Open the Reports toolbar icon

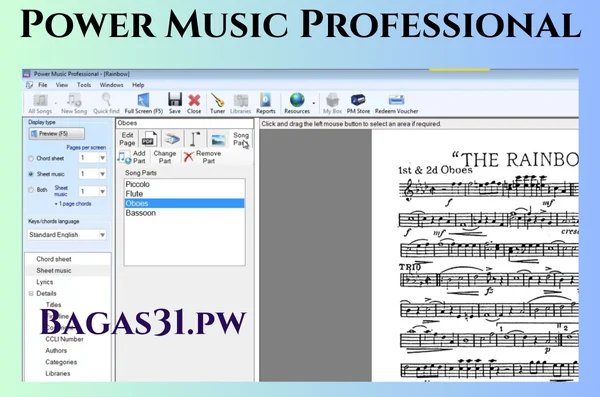tap(266, 104)
